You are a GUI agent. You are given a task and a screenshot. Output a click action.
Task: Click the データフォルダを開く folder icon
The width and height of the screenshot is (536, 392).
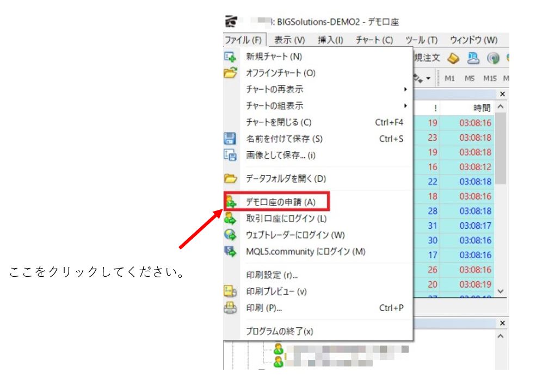(x=230, y=178)
